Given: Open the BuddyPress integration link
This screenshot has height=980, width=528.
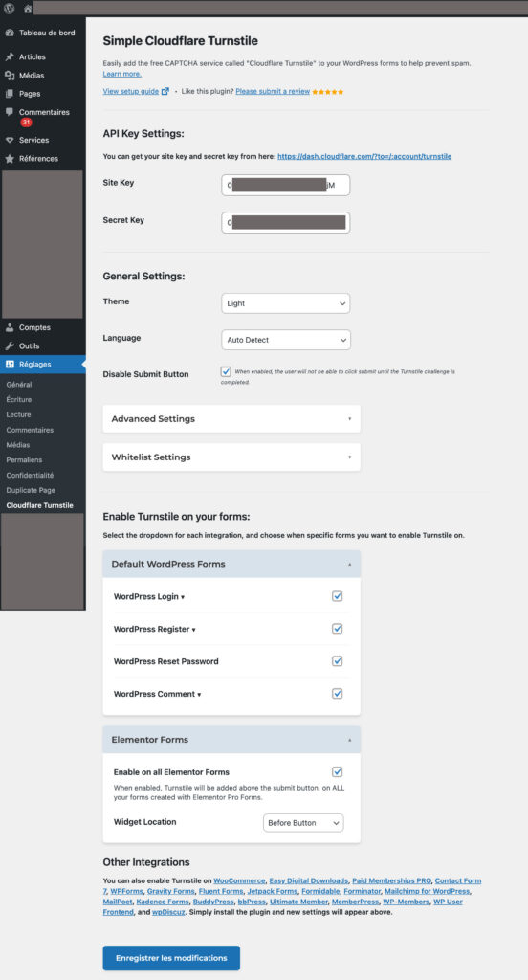Looking at the screenshot, I should pos(213,902).
